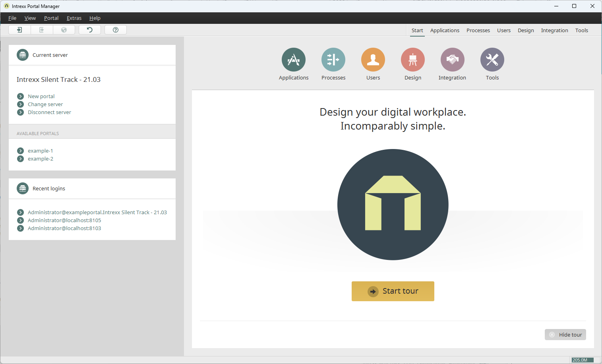Click the arrow icon beside example-1
Viewport: 602px width, 364px height.
tap(21, 151)
